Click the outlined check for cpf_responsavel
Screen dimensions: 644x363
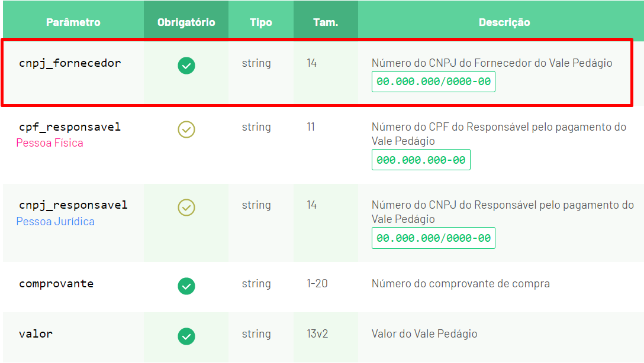186,129
